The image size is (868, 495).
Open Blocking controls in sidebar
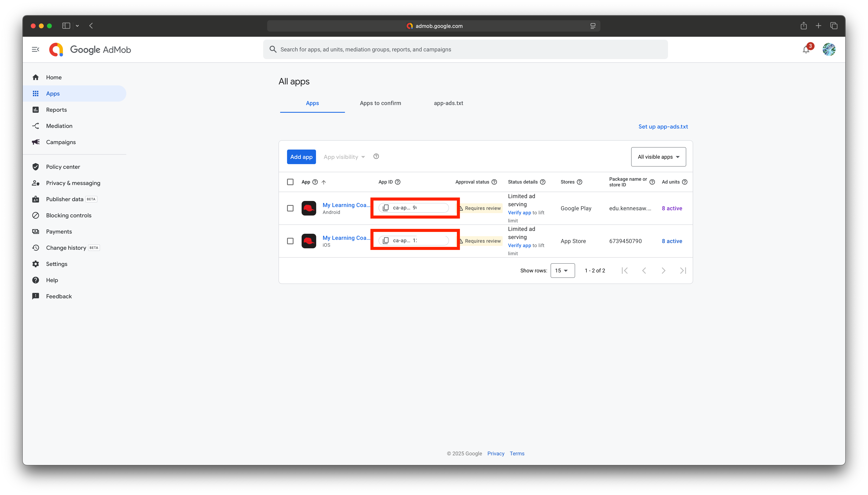click(x=69, y=215)
